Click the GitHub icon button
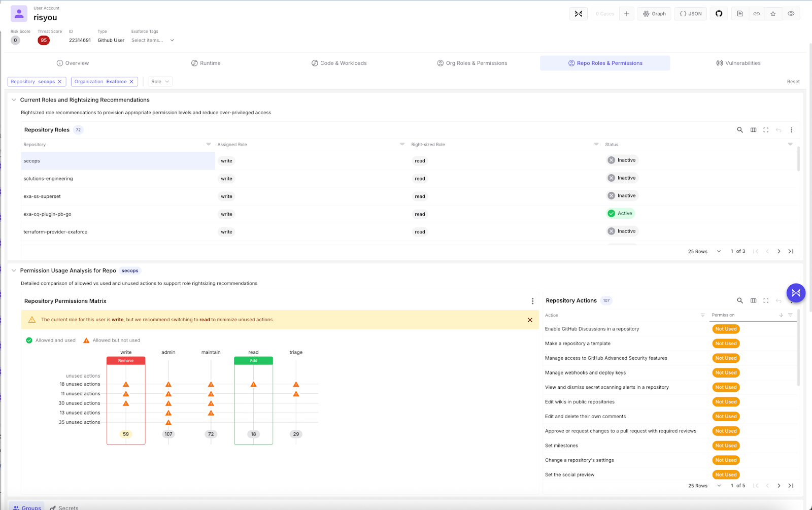 (719, 14)
